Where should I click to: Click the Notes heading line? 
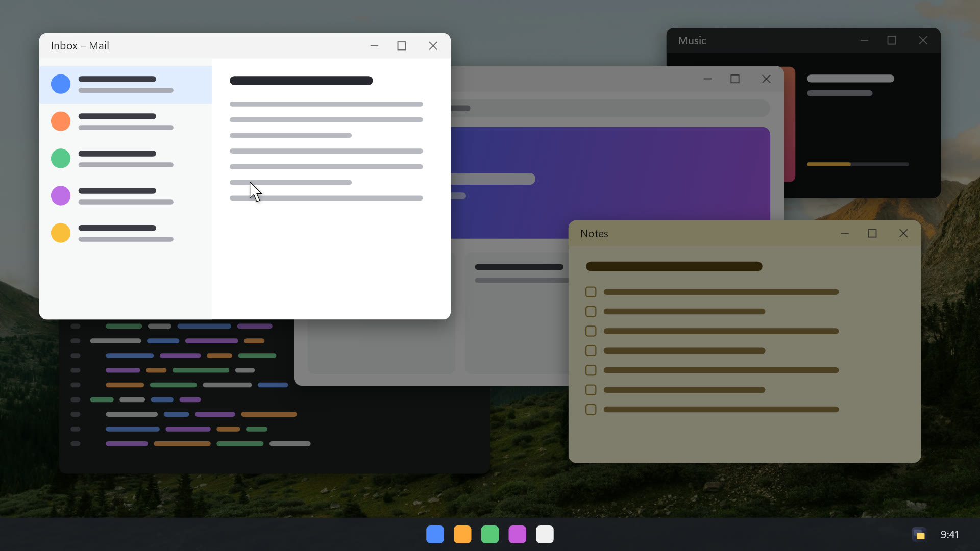tap(674, 266)
